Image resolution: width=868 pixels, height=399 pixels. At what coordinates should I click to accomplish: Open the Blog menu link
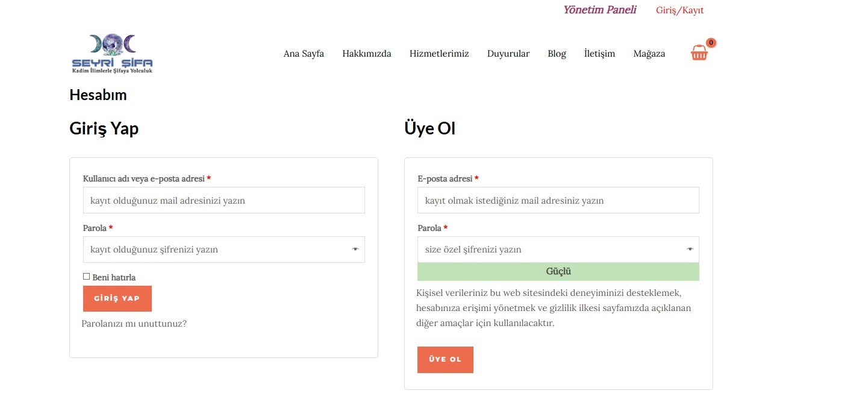[x=557, y=54]
